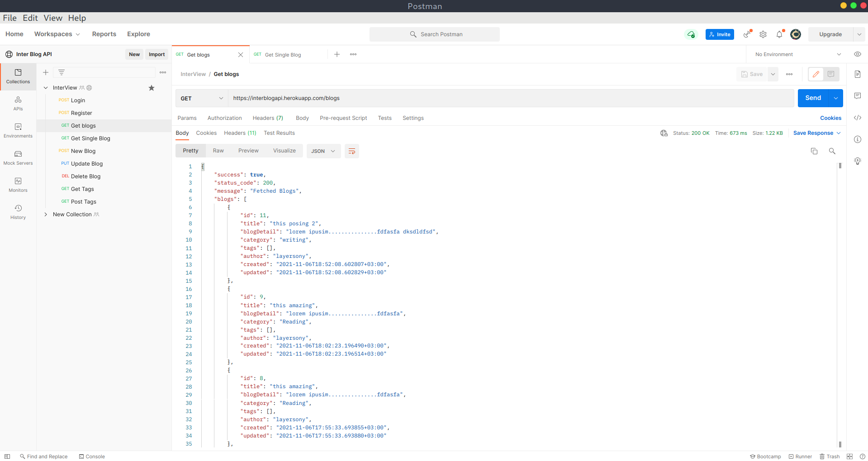Click the Search Postman box
Image resolution: width=868 pixels, height=461 pixels.
435,34
